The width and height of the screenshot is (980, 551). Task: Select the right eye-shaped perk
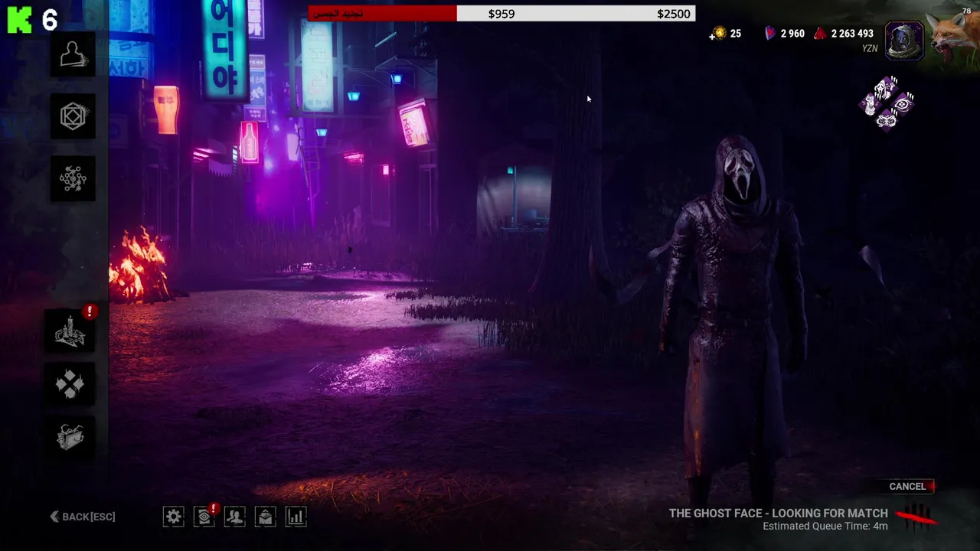903,104
